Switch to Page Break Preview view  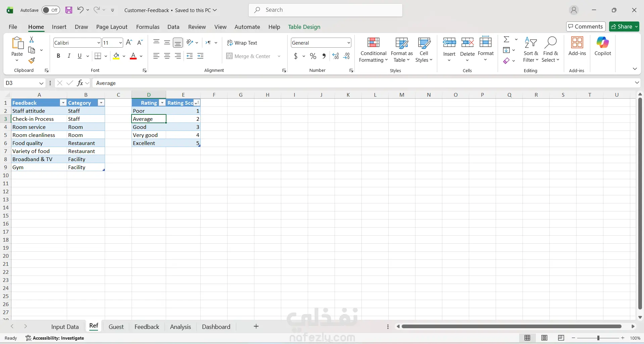[561, 338]
